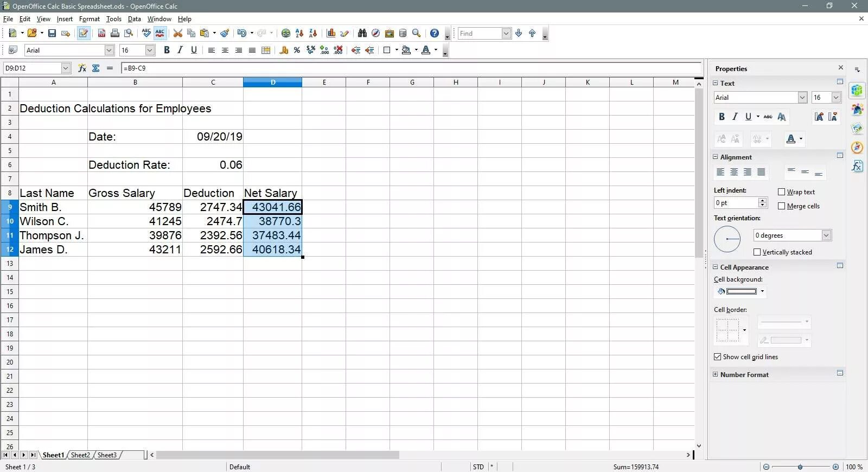
Task: Click the Text section more options button
Action: click(840, 82)
